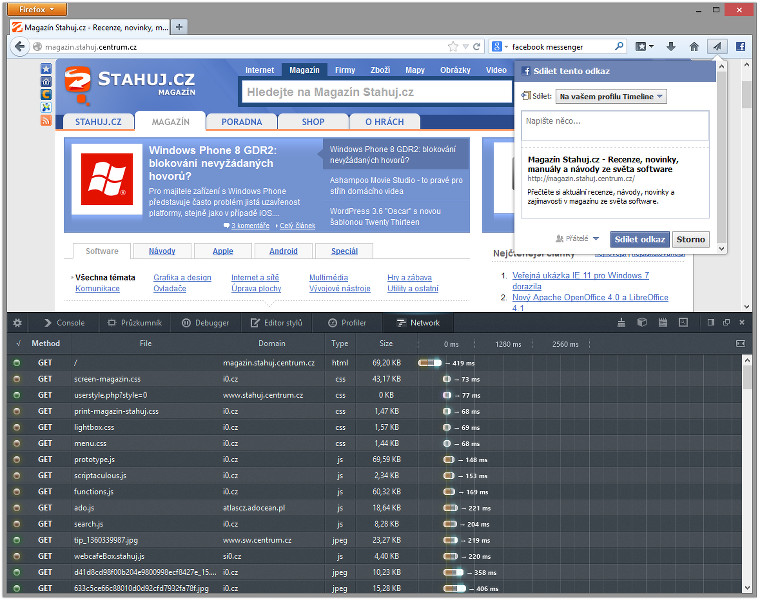Image resolution: width=760 pixels, height=600 pixels.
Task: Open the bookmarks menu button
Action: click(644, 47)
